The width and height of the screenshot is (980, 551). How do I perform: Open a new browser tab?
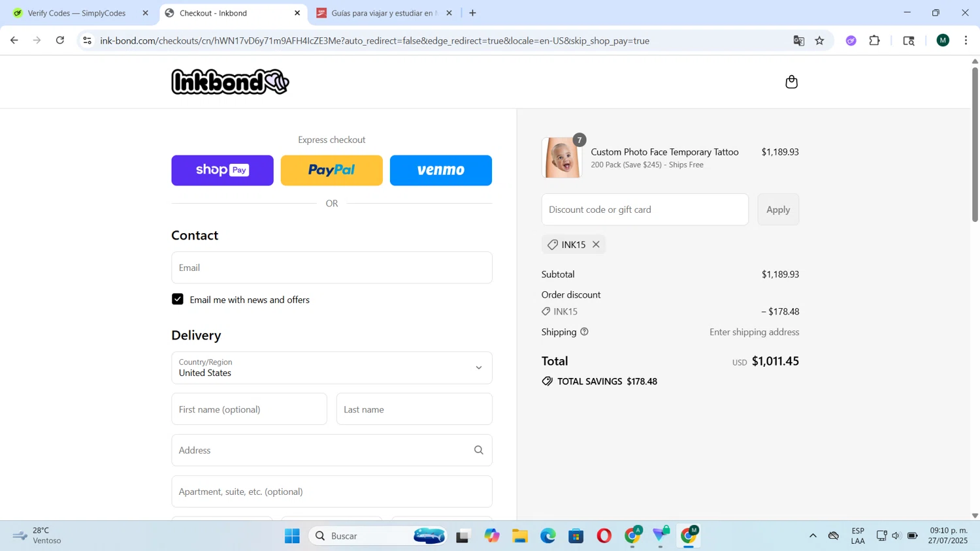(x=472, y=13)
